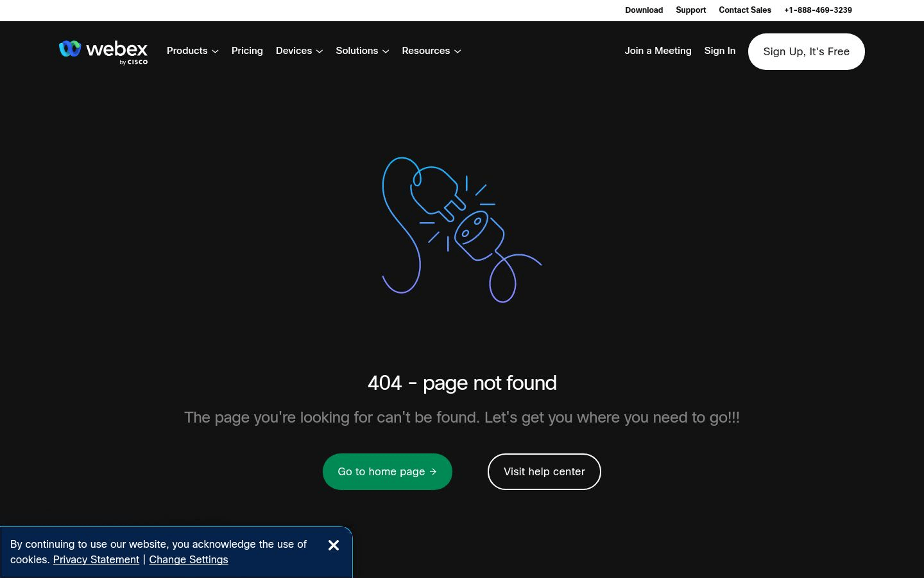This screenshot has height=578, width=924.
Task: Click the unplugged cable illustration
Action: (461, 230)
